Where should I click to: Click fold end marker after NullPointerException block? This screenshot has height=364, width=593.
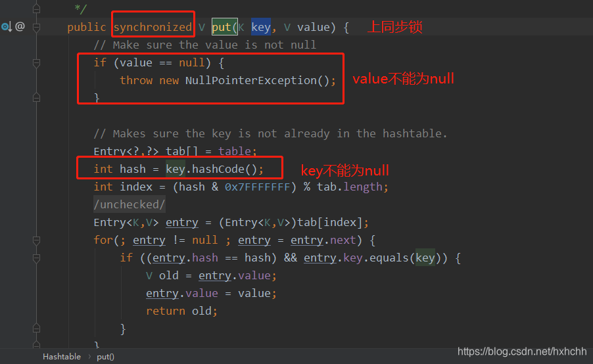point(37,98)
